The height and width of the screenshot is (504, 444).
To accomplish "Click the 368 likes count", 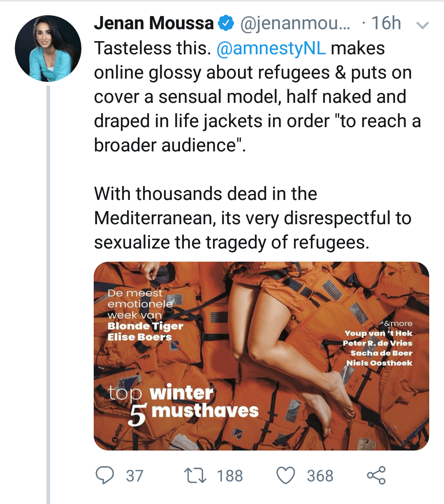I will pos(320,476).
